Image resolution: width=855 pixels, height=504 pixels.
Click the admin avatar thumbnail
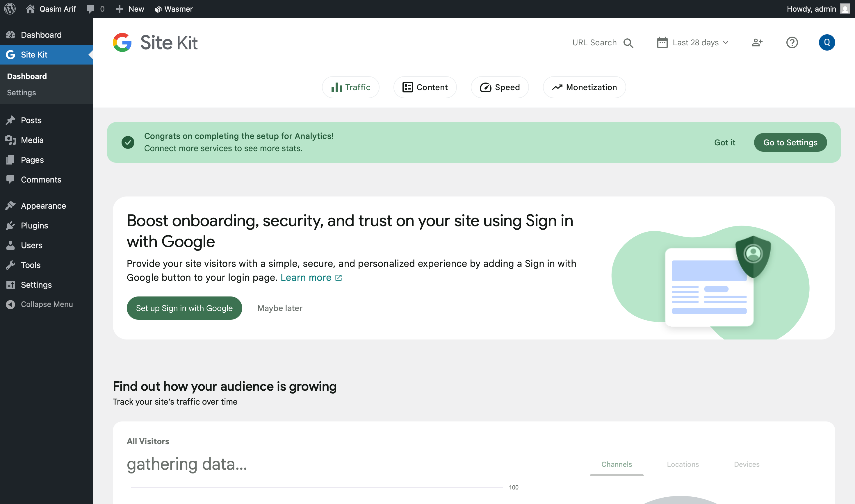(x=845, y=9)
